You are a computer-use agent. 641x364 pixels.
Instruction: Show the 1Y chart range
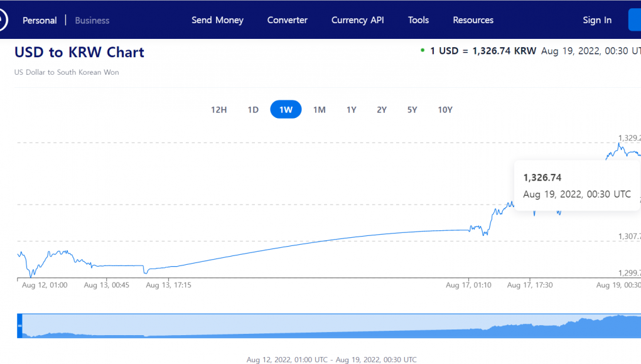pyautogui.click(x=351, y=110)
